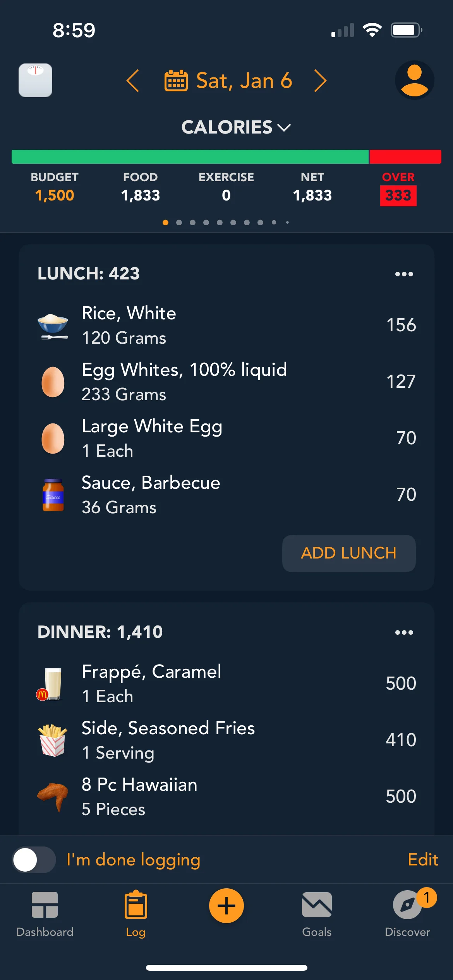Toggle the I'm done logging switch

[34, 860]
